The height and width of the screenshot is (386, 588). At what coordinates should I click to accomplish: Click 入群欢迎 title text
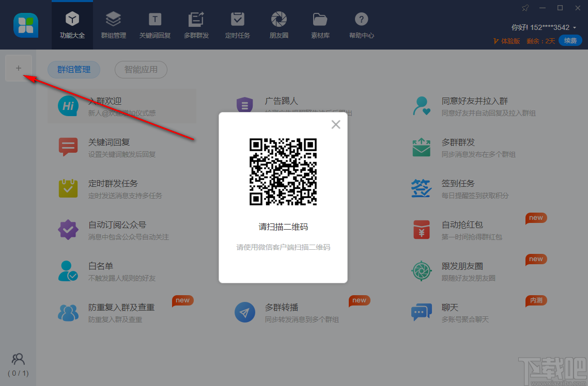104,101
